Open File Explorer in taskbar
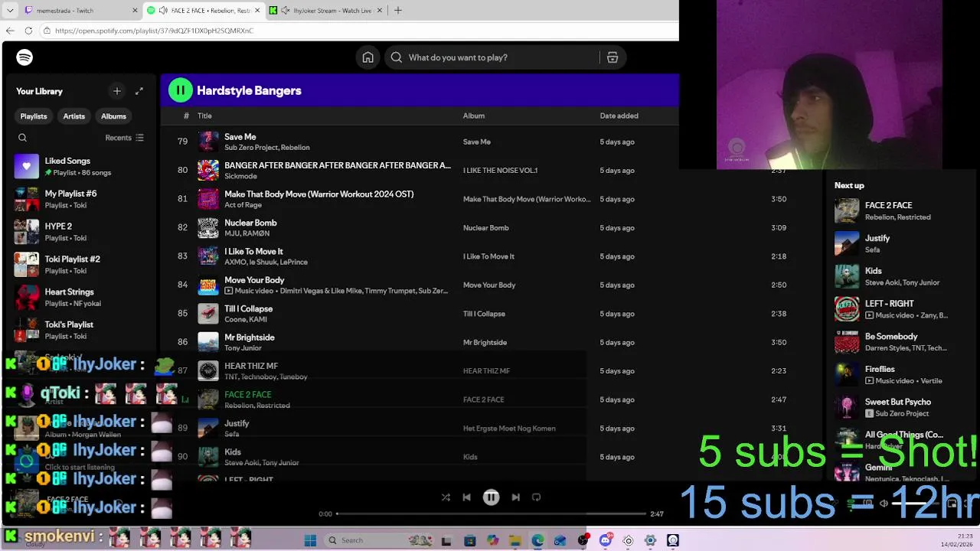 pyautogui.click(x=515, y=540)
